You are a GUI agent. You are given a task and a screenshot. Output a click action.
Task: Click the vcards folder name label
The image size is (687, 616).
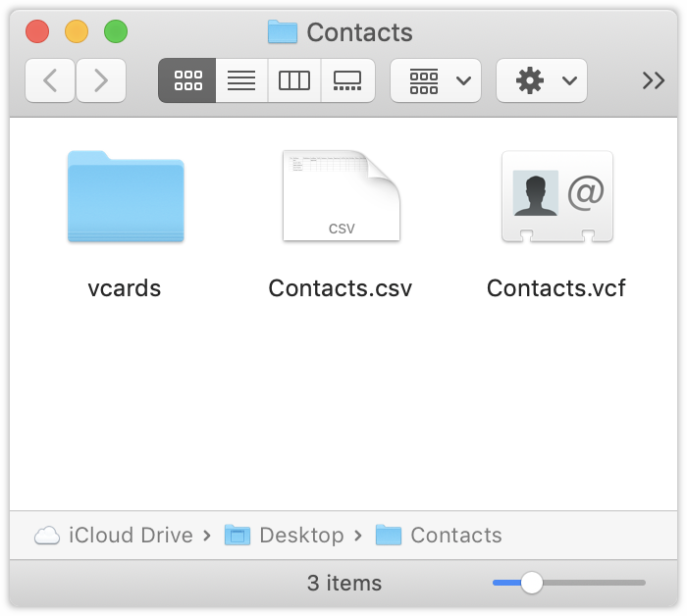coord(125,288)
